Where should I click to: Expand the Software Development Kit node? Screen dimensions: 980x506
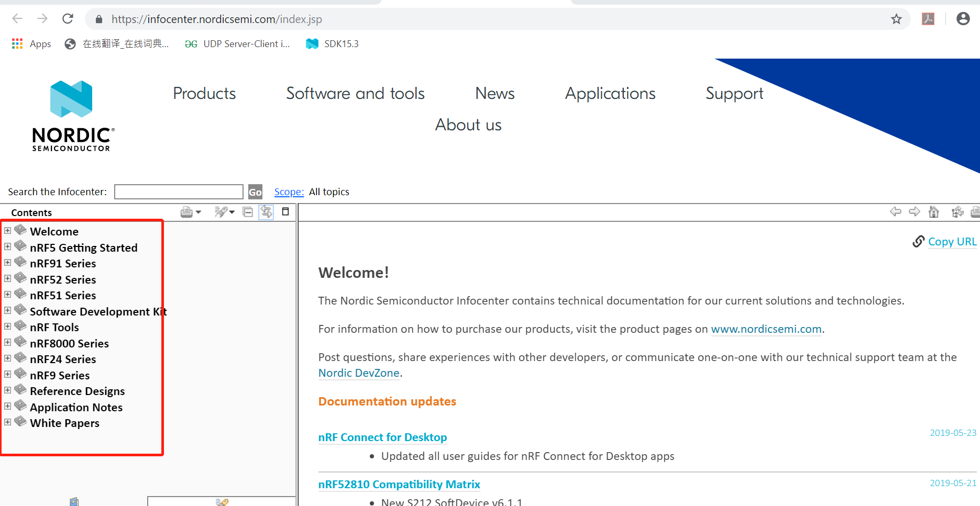pyautogui.click(x=8, y=310)
